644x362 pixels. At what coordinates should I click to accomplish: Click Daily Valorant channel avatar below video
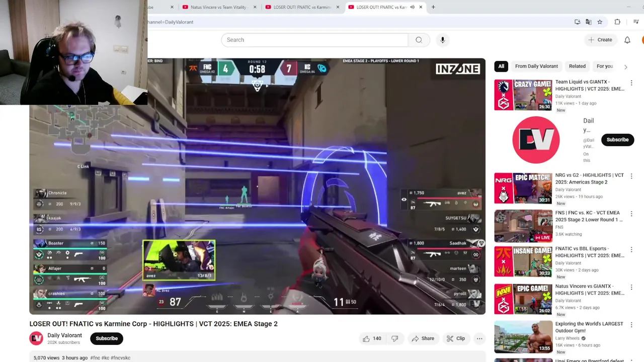coord(36,338)
